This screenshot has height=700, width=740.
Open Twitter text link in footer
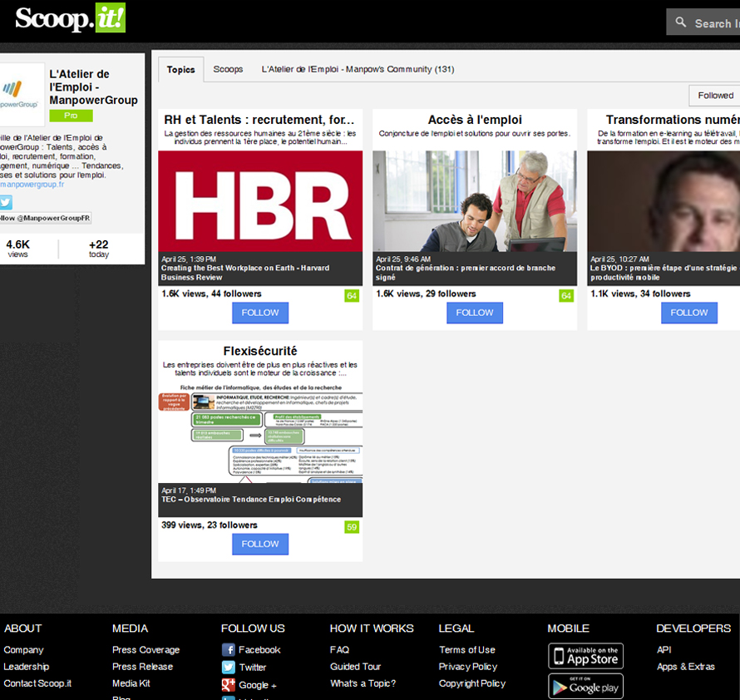tap(253, 668)
